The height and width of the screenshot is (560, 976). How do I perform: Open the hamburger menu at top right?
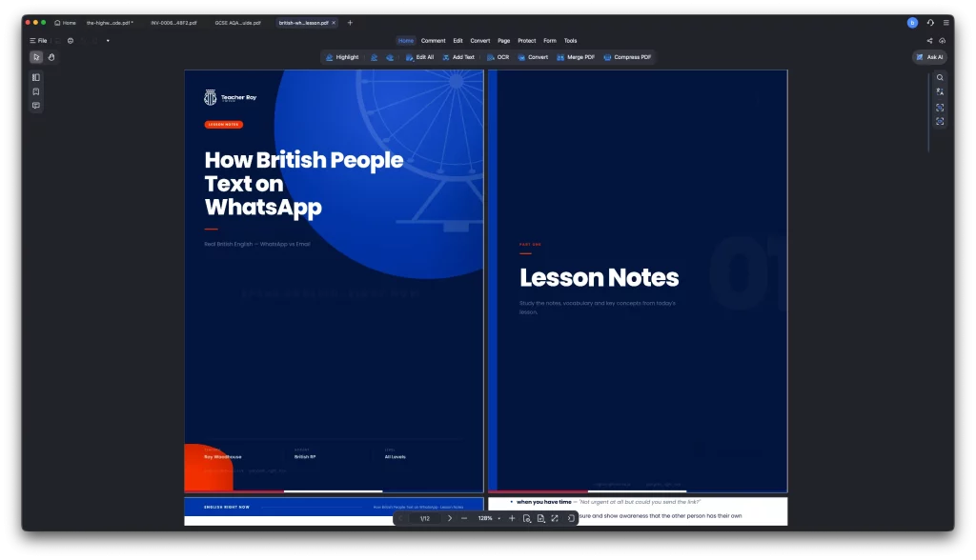pyautogui.click(x=946, y=23)
